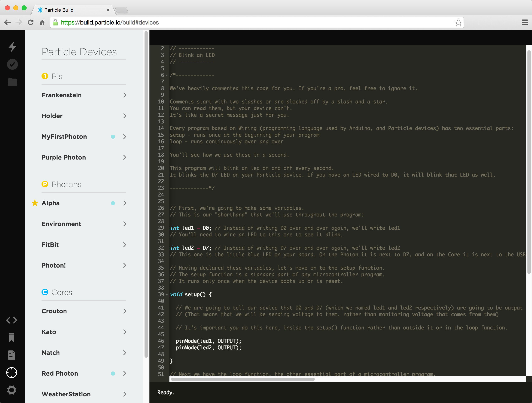The width and height of the screenshot is (532, 403).
Task: Select the Devices crosshair icon
Action: tap(12, 372)
